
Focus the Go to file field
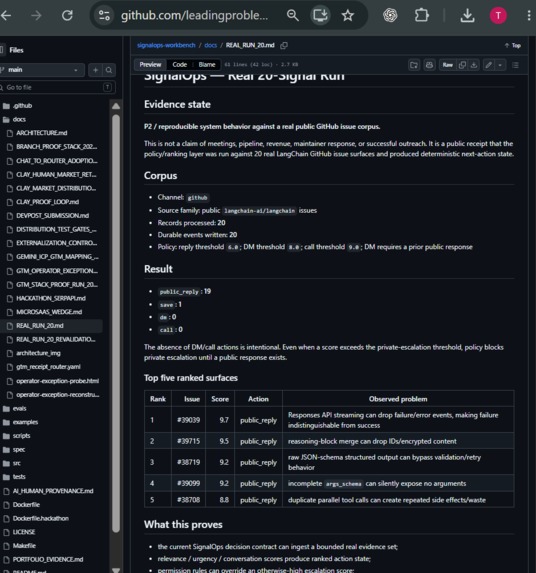coord(57,87)
